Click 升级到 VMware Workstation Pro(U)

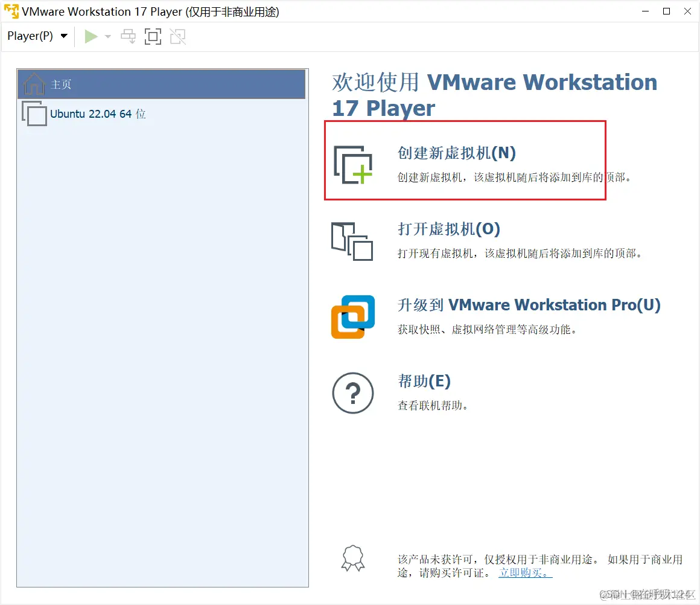[x=529, y=305]
